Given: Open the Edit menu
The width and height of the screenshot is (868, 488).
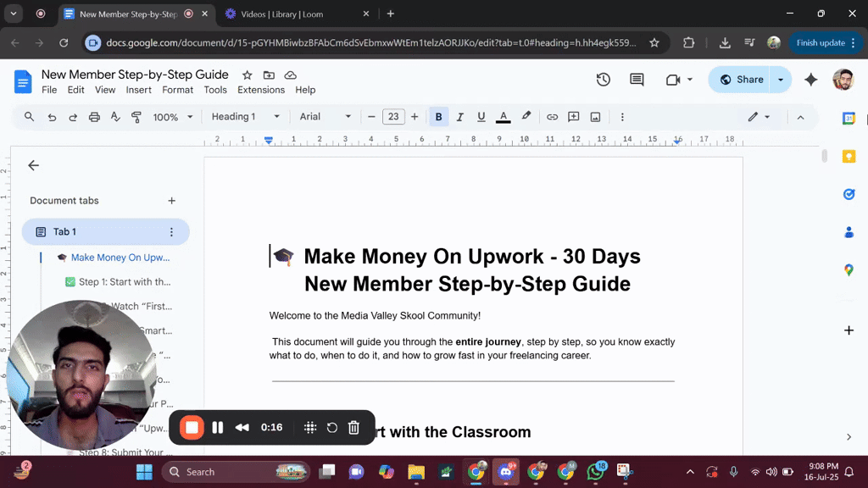Looking at the screenshot, I should (75, 90).
